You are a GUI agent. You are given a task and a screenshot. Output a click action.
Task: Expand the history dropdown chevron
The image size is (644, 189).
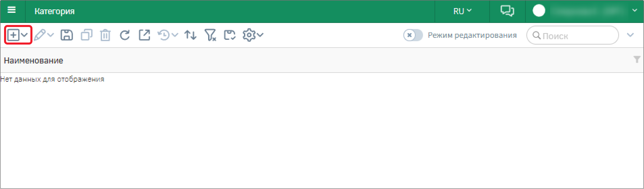pos(175,35)
